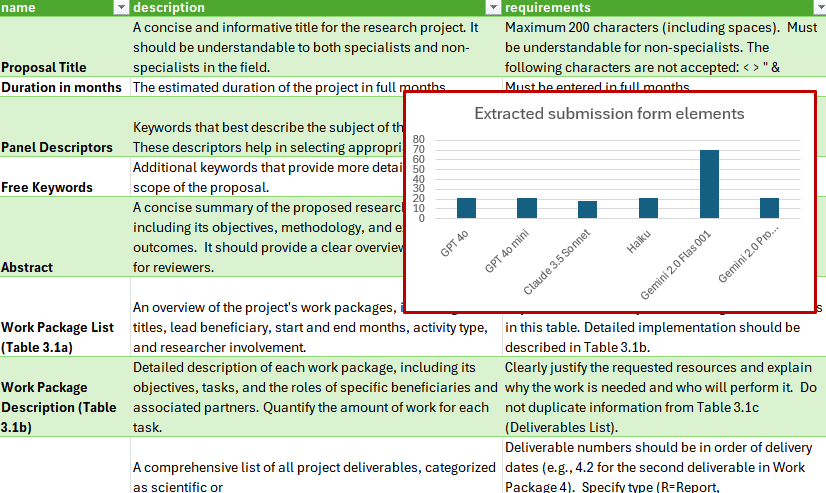826x493 pixels.
Task: Select the chart's vertical value axis labels
Action: point(419,179)
